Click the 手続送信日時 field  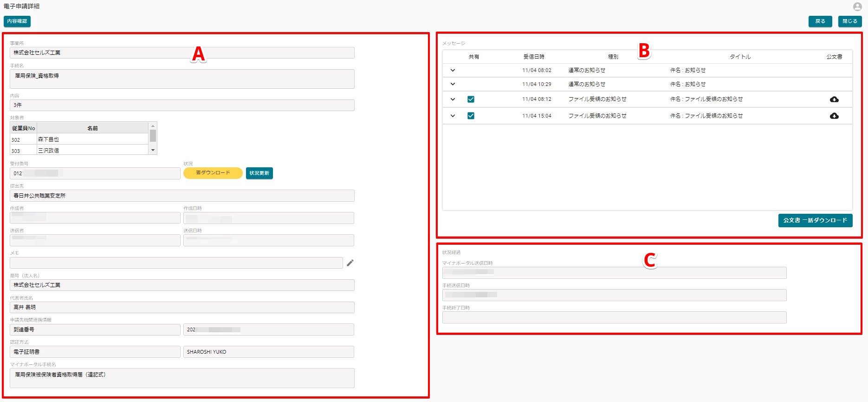(x=615, y=295)
